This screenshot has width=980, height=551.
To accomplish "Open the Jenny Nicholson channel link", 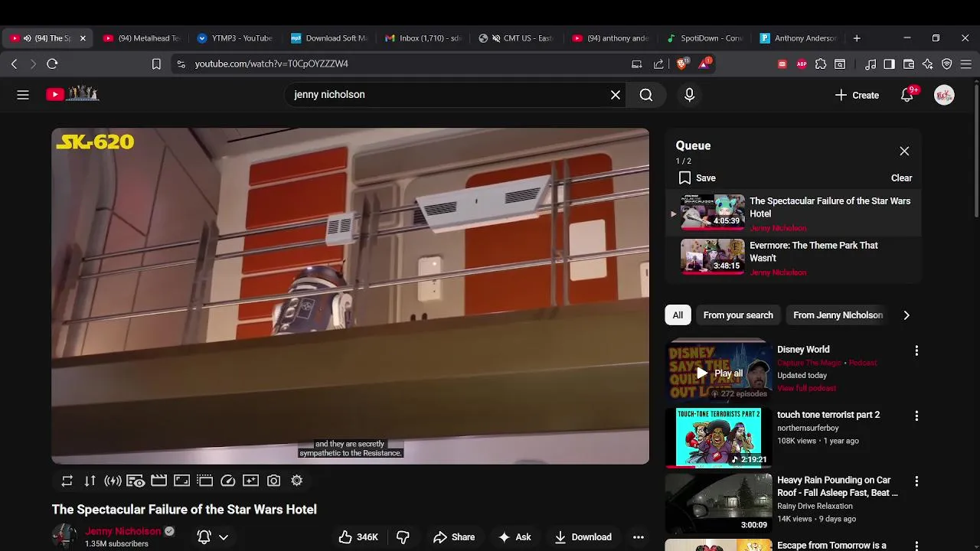I will (123, 531).
